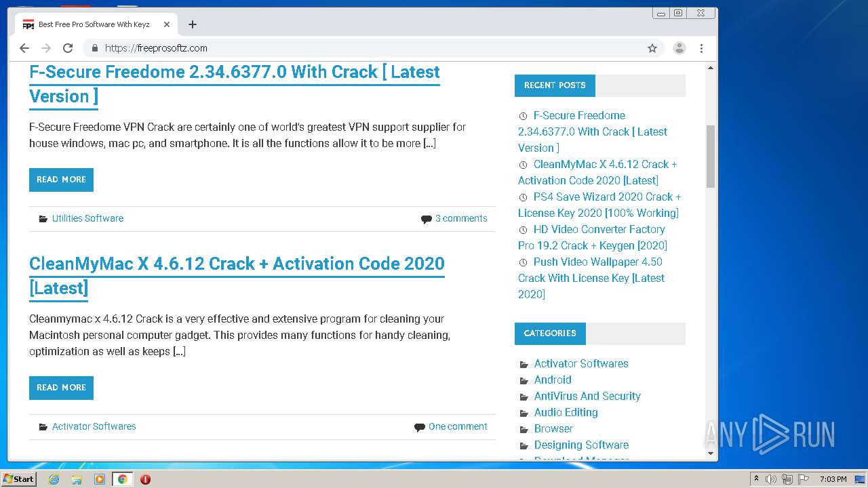The width and height of the screenshot is (868, 488).
Task: Select the Audio Editing category
Action: [566, 412]
